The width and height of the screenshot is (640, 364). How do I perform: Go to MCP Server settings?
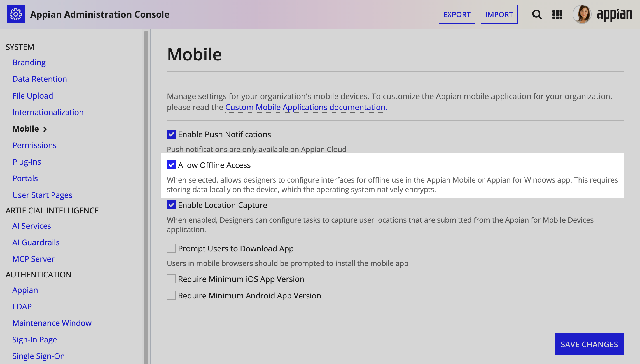point(33,259)
